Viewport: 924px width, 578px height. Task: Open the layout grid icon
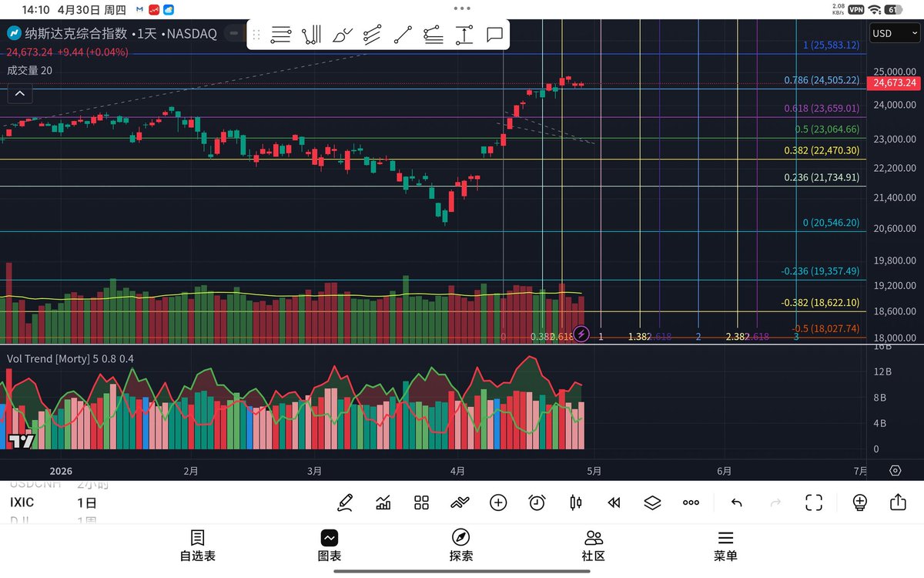pos(421,502)
